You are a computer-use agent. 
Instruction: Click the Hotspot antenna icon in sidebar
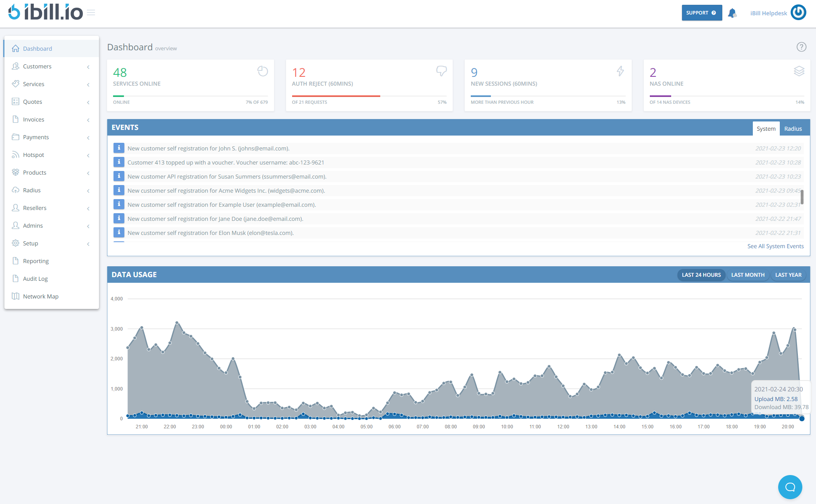(15, 155)
